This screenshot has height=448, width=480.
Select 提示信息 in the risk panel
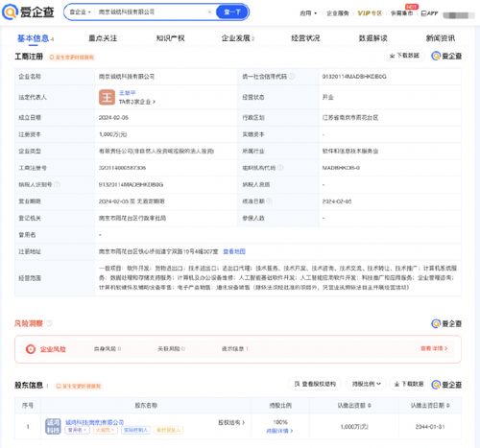click(235, 348)
